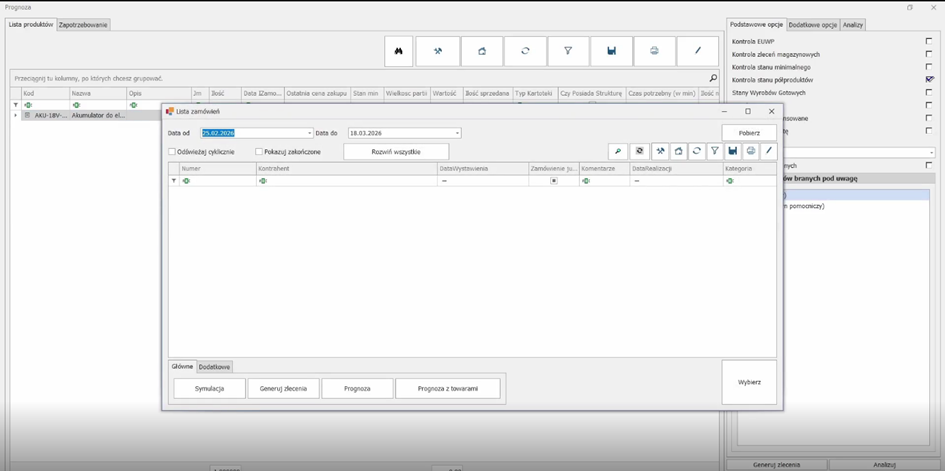Click the filter funnel icon in Lista zamówień toolbar
This screenshot has width=945, height=471.
click(715, 152)
